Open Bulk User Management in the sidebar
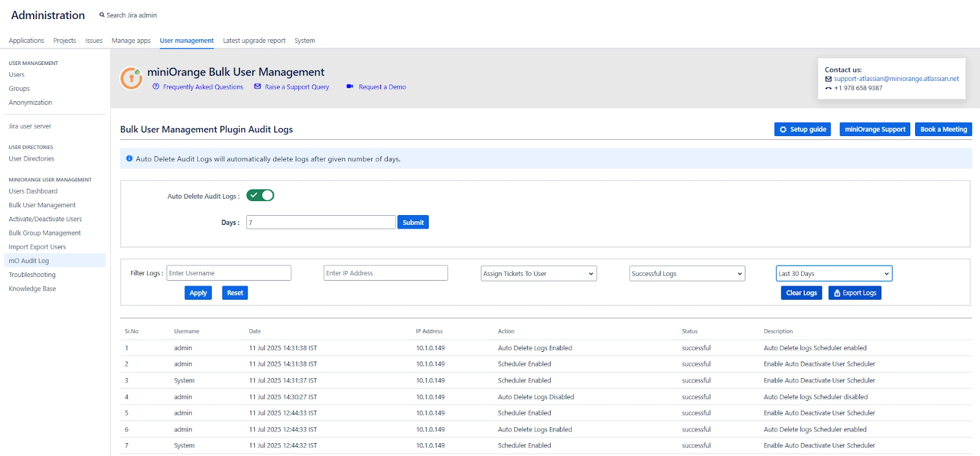Screen dimensions: 980x456 (x=42, y=205)
